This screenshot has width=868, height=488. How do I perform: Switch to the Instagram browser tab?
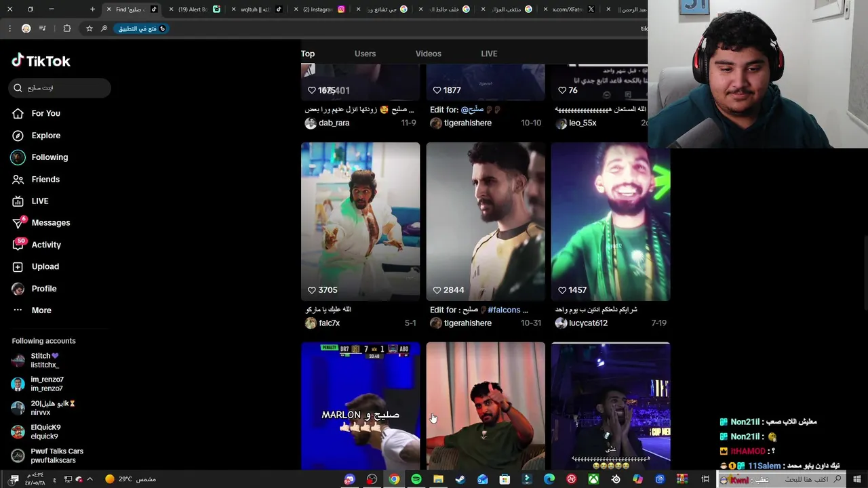(x=320, y=9)
